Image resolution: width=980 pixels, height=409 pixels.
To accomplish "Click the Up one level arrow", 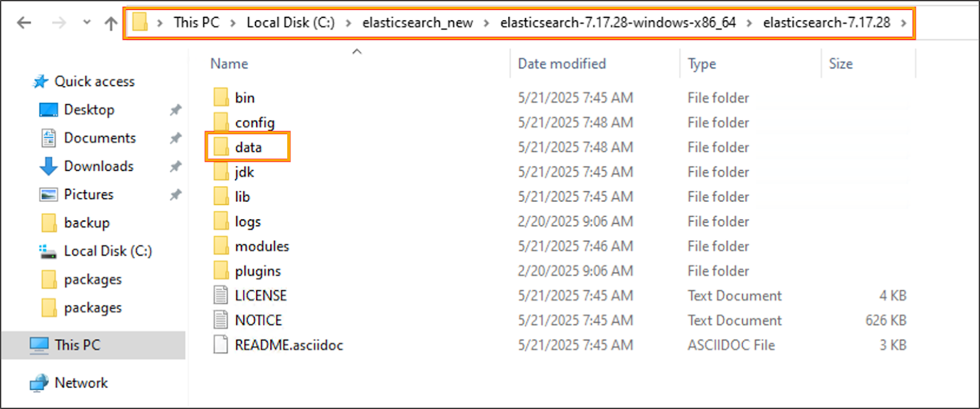I will pos(111,23).
